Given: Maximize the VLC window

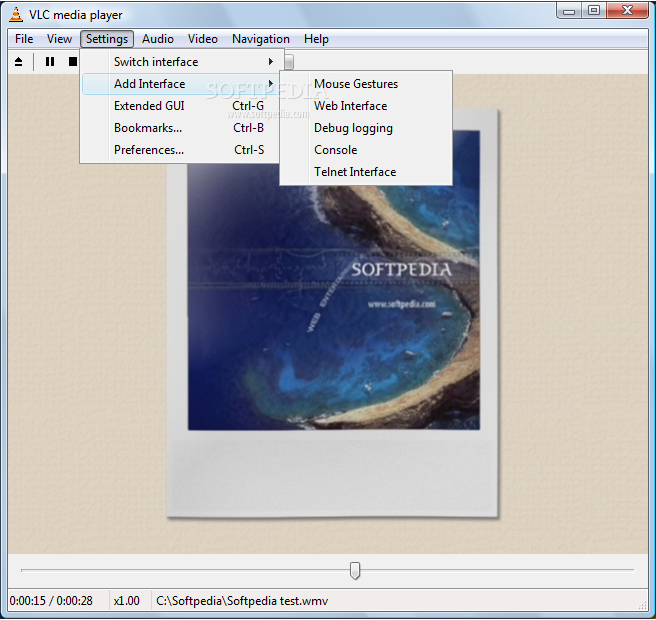Looking at the screenshot, I should [594, 11].
